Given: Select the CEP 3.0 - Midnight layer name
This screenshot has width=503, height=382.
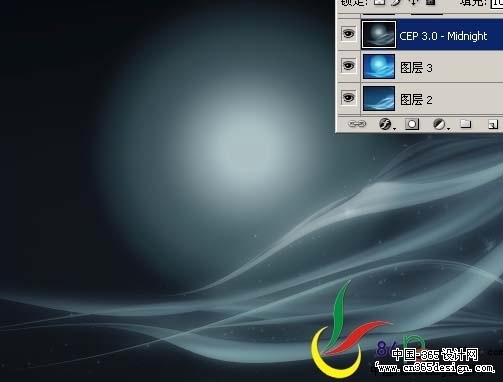Looking at the screenshot, I should tap(443, 36).
